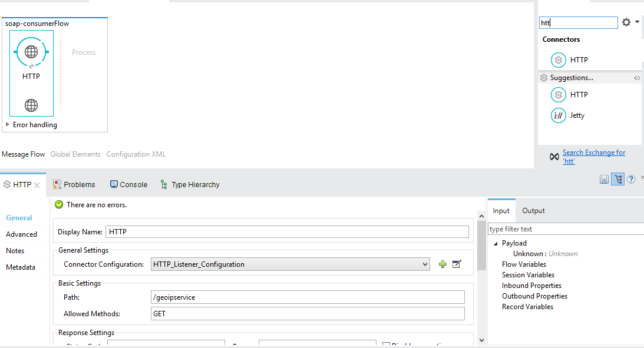Select HTTP connector under Connectors
Screen dimensions: 644x348
pos(569,60)
